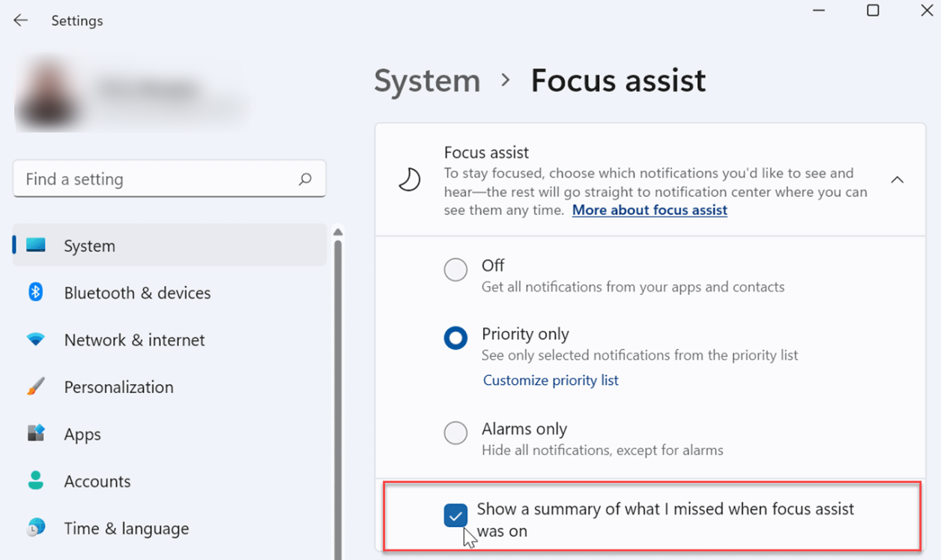
Task: Select the Personalization brush icon
Action: tap(36, 387)
